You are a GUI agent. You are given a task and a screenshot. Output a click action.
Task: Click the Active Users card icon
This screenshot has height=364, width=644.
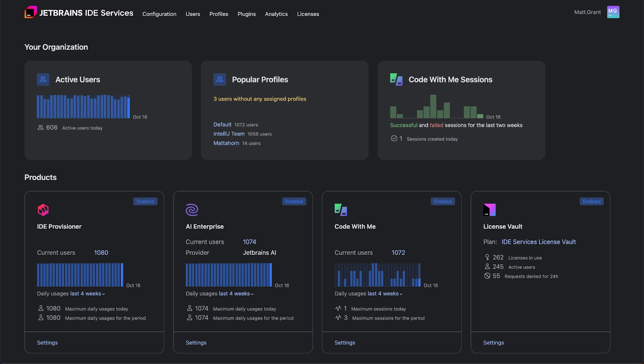click(x=43, y=79)
